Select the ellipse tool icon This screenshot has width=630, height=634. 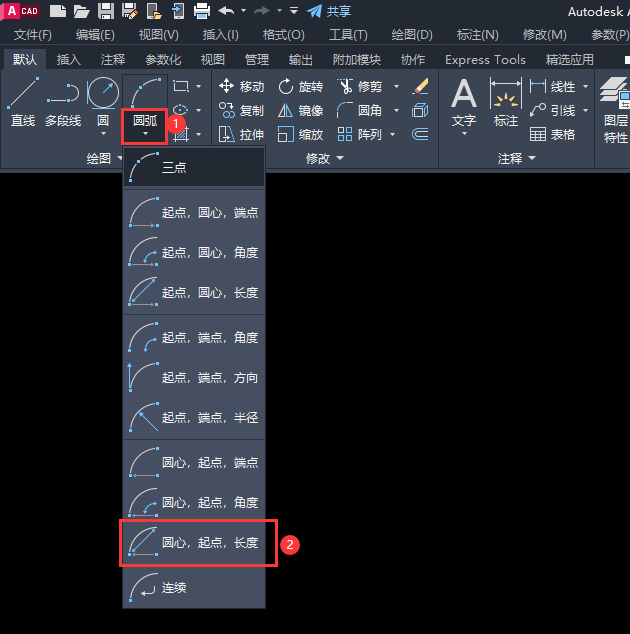tap(180, 110)
